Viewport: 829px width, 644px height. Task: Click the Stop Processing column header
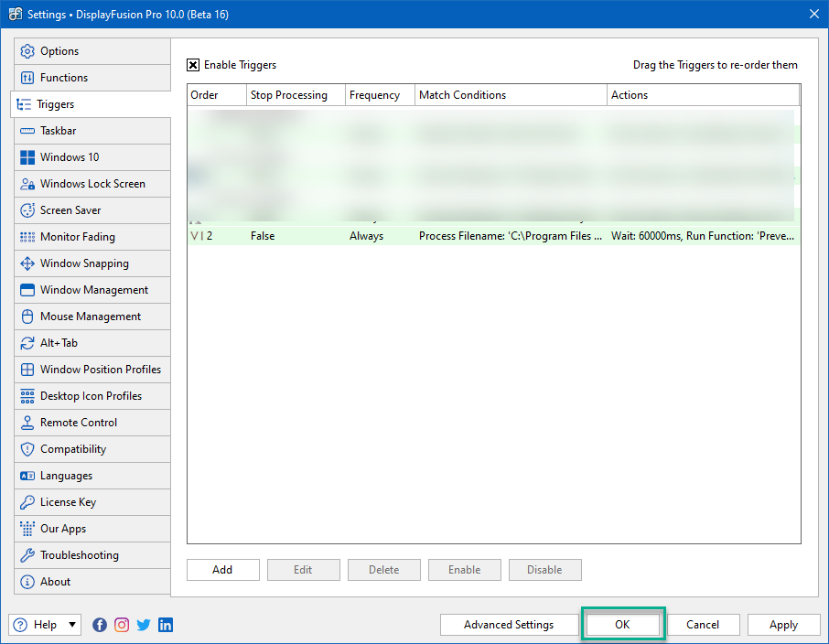click(x=296, y=95)
